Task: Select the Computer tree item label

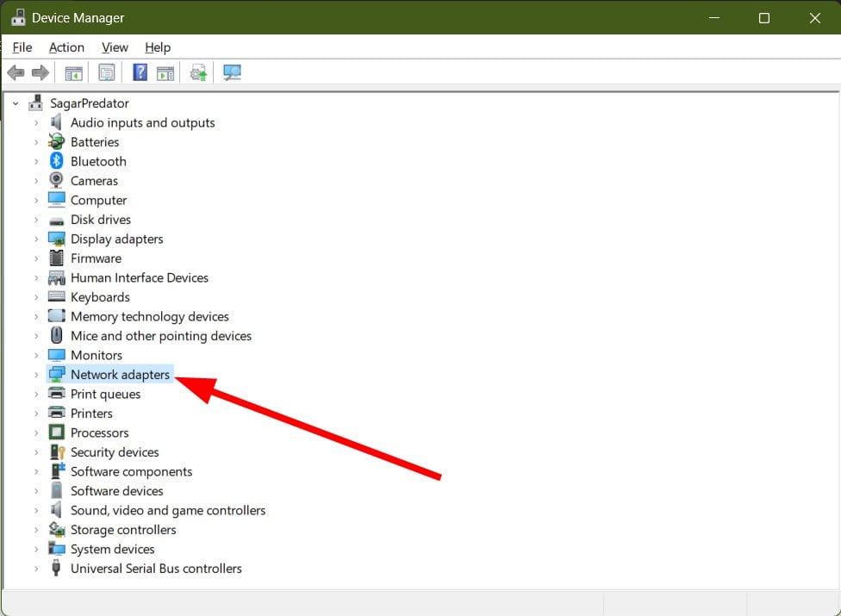Action: pos(99,200)
